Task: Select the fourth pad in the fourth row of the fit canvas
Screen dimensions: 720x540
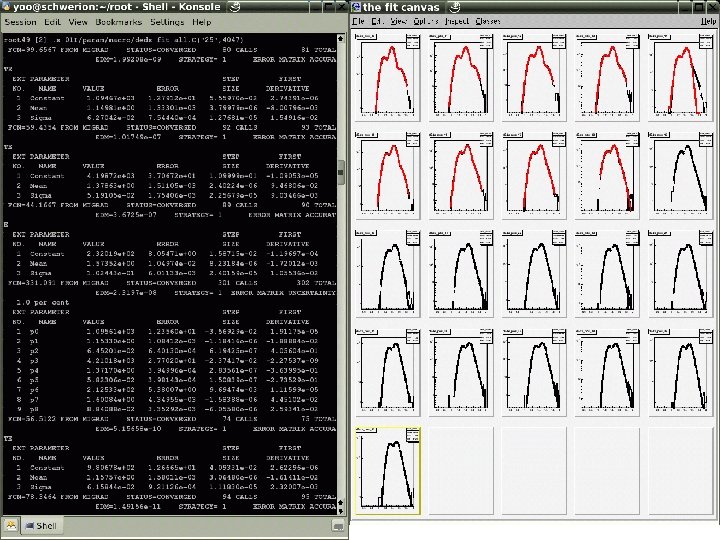Action: (x=607, y=372)
